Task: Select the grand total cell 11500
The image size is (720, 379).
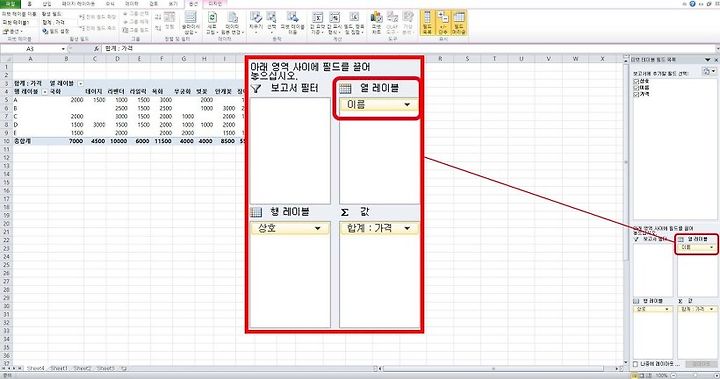Action: click(x=162, y=141)
